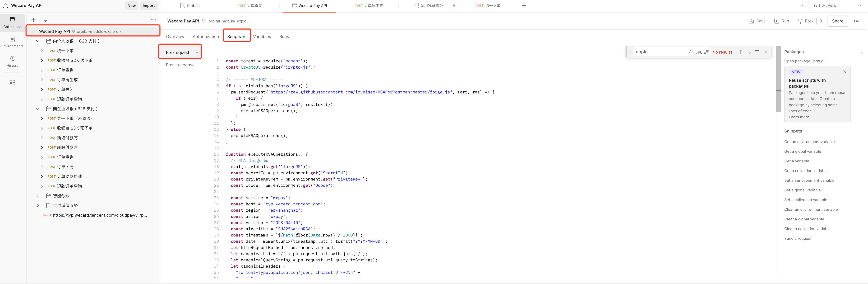868x284 pixels.
Task: Click the folder icon of 支付增值服务
Action: [x=49, y=205]
